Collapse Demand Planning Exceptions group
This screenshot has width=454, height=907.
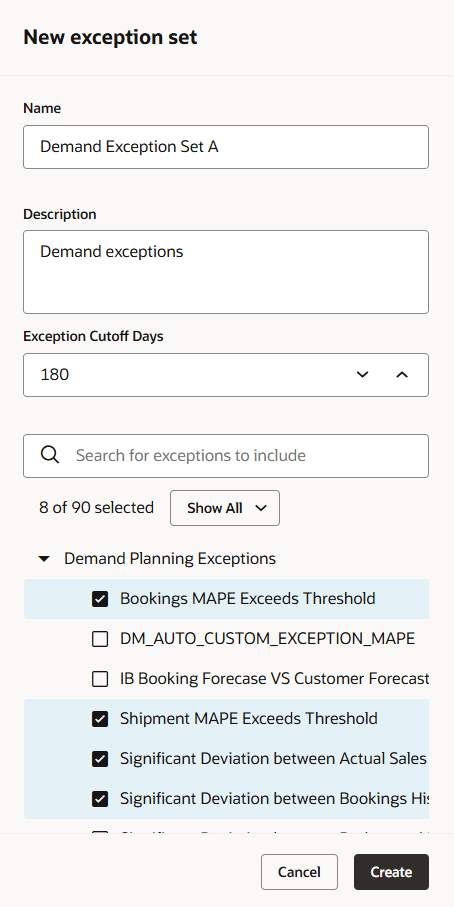pyautogui.click(x=44, y=559)
